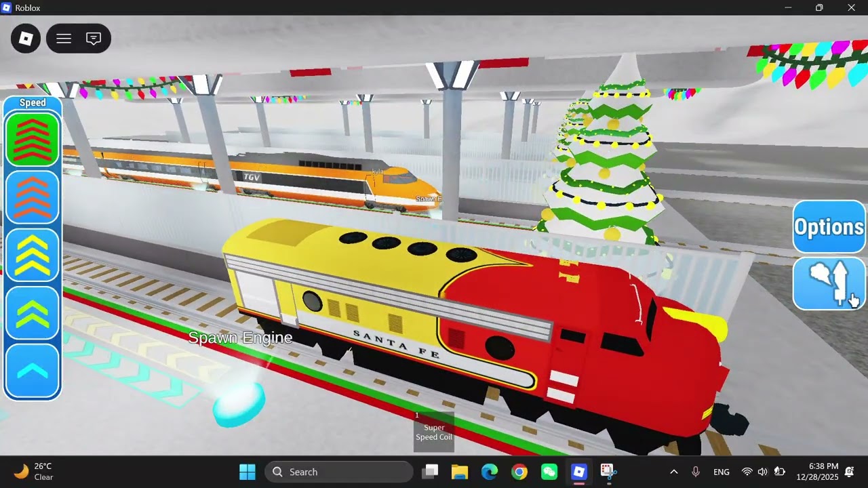Open the Windows Start menu
The height and width of the screenshot is (488, 868).
tap(248, 472)
